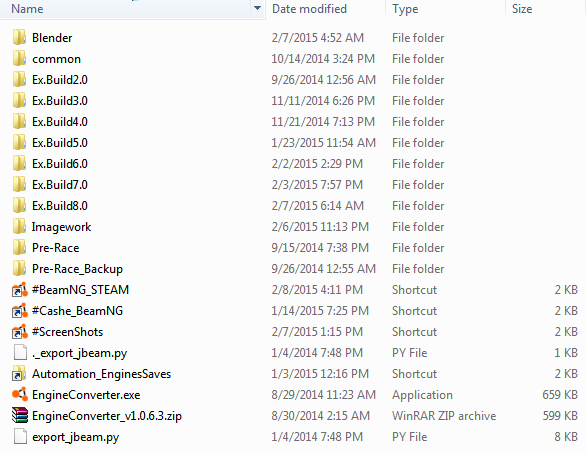Select the Ex.Build8.0 folder icon

19,205
